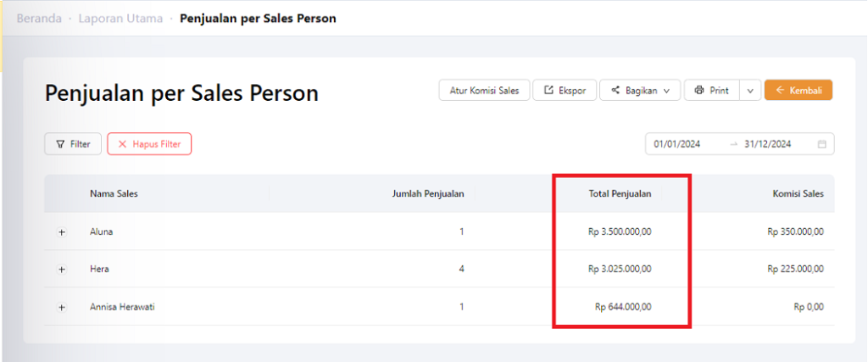Viewport: 868px width, 362px height.
Task: Expand the Annisa Herawati row
Action: click(61, 307)
